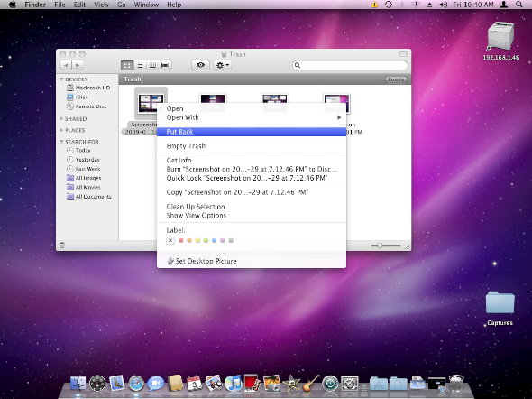This screenshot has width=532, height=399.
Task: Launch Safari from the Dock
Action: click(x=136, y=384)
